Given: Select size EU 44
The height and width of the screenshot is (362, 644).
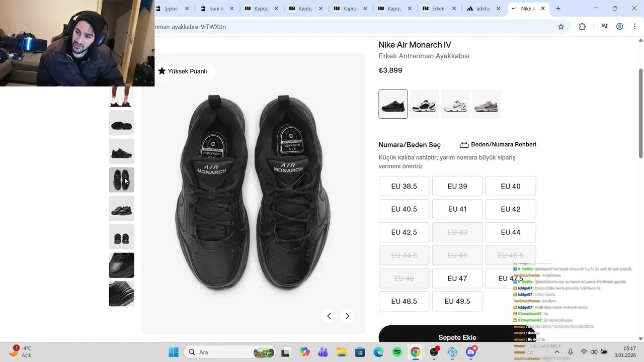Looking at the screenshot, I should coord(511,232).
